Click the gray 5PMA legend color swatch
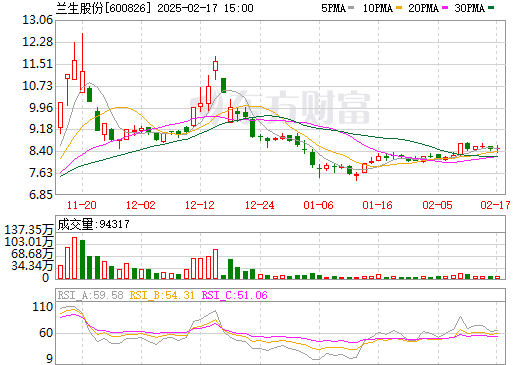 pos(351,8)
